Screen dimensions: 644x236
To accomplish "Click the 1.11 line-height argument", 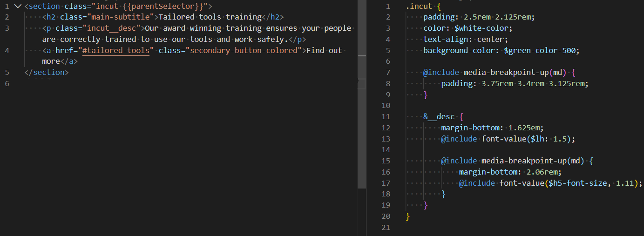I will point(624,183).
